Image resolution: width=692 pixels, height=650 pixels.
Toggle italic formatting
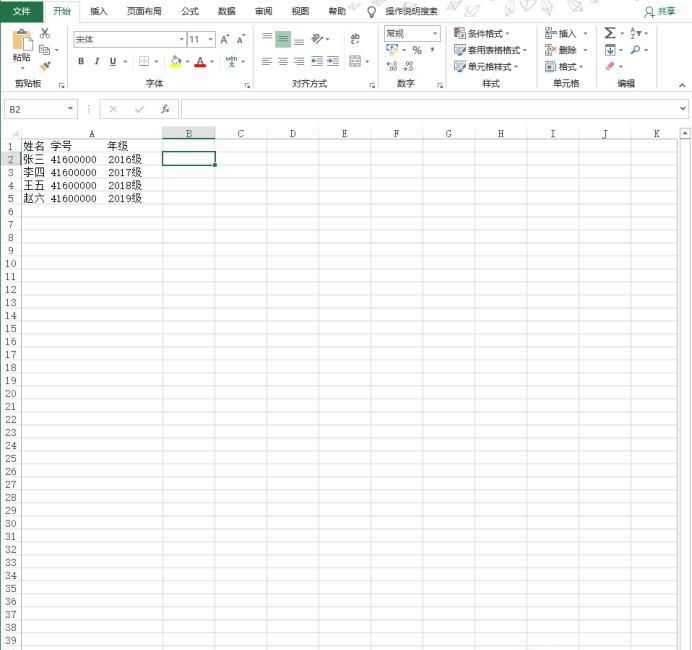coord(96,62)
